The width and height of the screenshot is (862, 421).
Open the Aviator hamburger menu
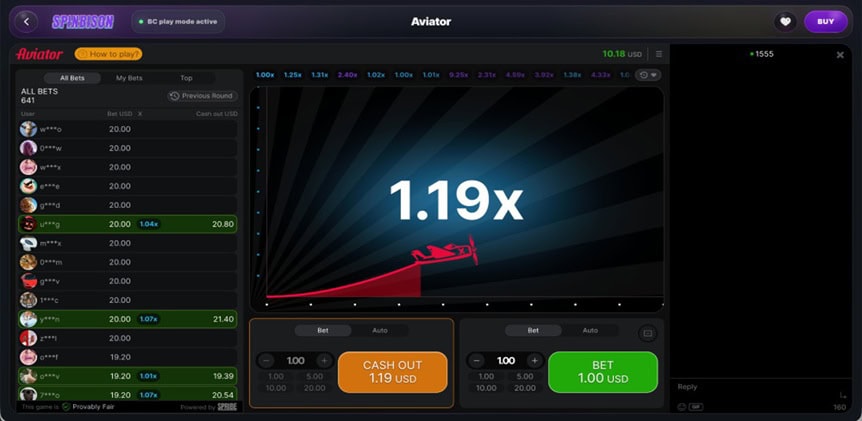pyautogui.click(x=659, y=54)
